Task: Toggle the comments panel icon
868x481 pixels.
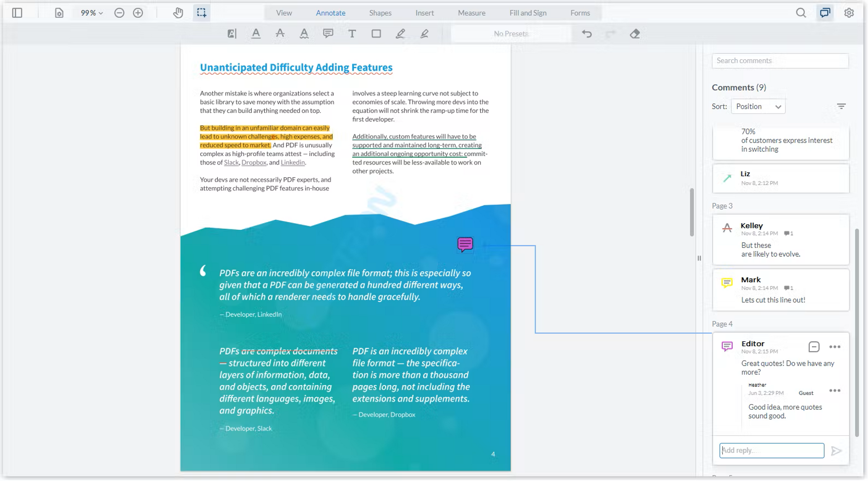Action: [825, 13]
